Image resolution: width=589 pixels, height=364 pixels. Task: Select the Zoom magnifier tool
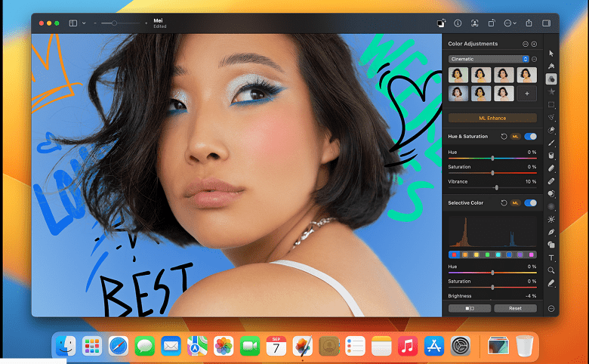pyautogui.click(x=551, y=270)
